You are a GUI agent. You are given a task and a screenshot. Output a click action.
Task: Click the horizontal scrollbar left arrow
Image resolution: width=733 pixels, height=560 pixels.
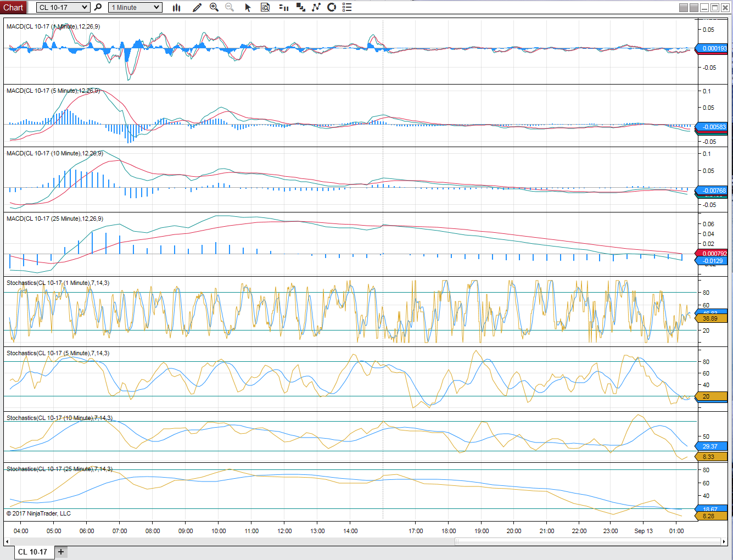point(7,542)
